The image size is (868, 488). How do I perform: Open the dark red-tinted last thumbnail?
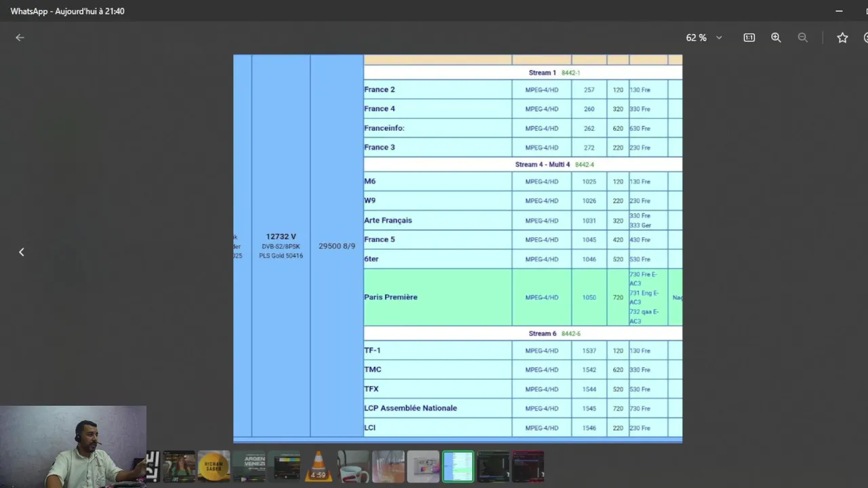pyautogui.click(x=528, y=466)
